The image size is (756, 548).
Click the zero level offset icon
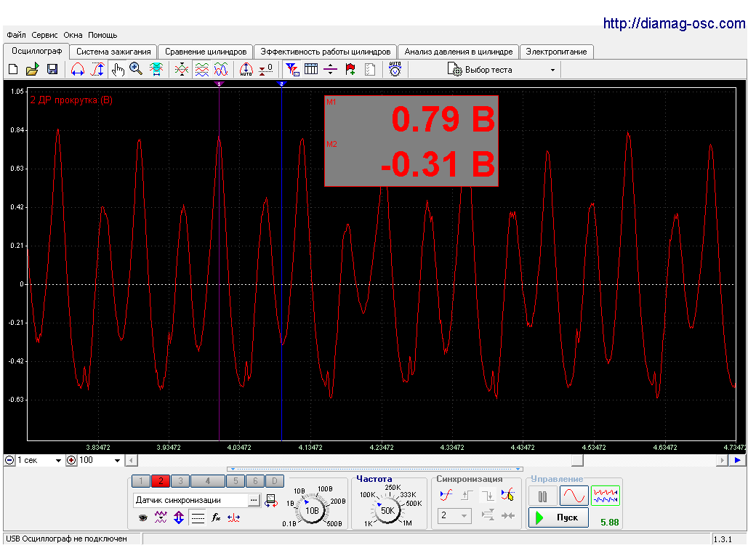pos(265,69)
